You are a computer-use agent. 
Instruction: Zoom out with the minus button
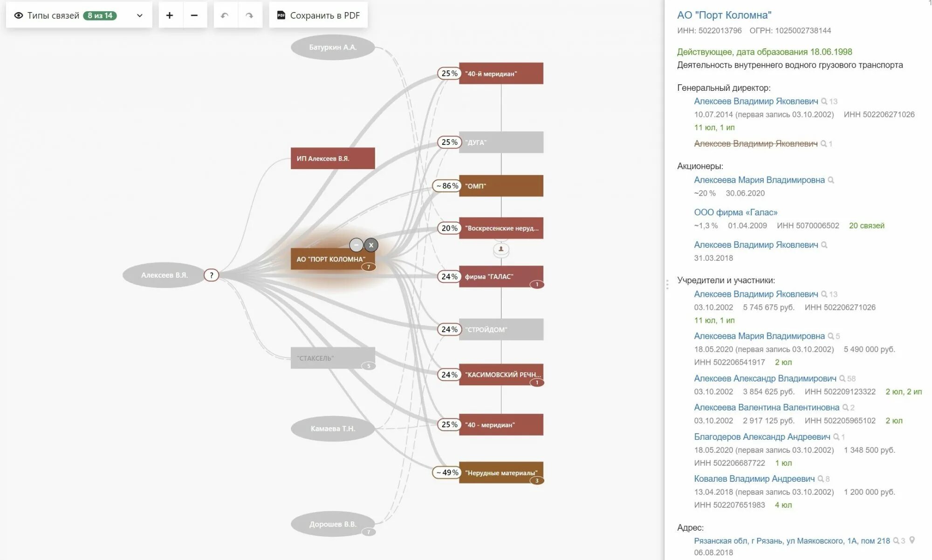click(194, 15)
